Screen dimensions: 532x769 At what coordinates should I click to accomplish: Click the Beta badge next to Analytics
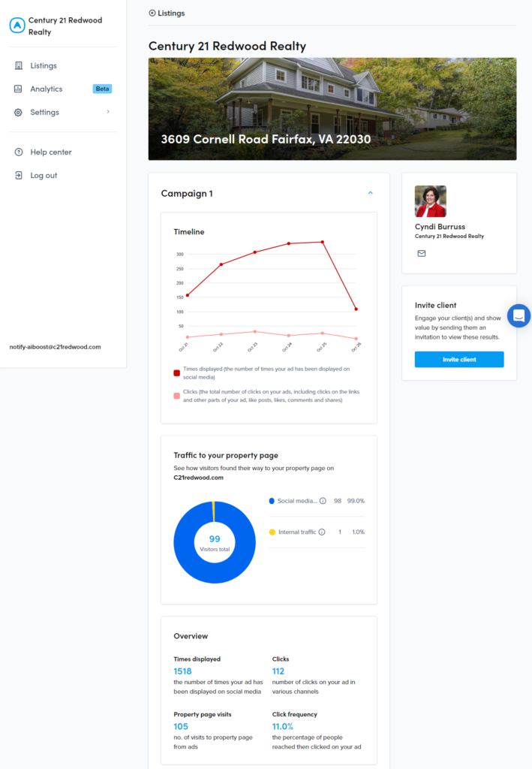point(102,89)
